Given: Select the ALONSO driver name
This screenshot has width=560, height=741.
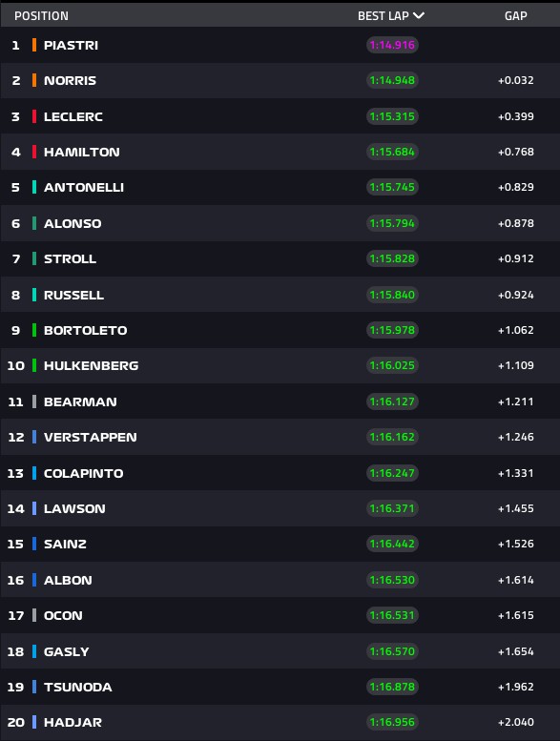Looking at the screenshot, I should [73, 223].
